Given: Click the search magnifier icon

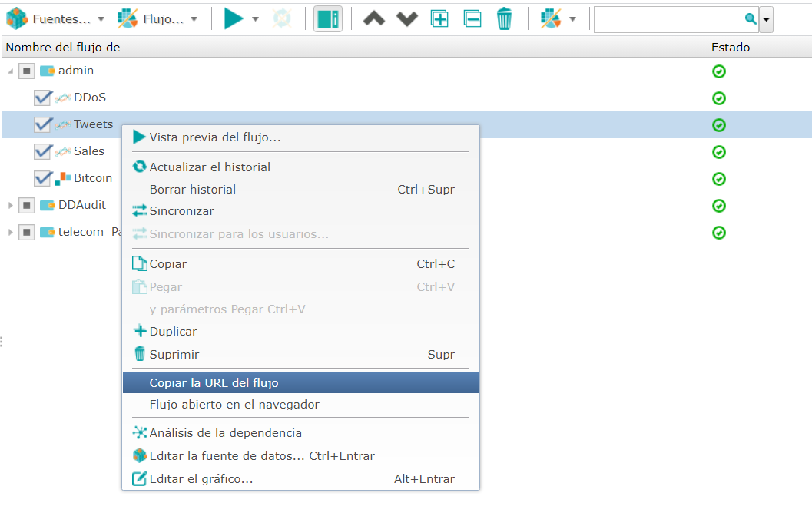Looking at the screenshot, I should point(751,18).
